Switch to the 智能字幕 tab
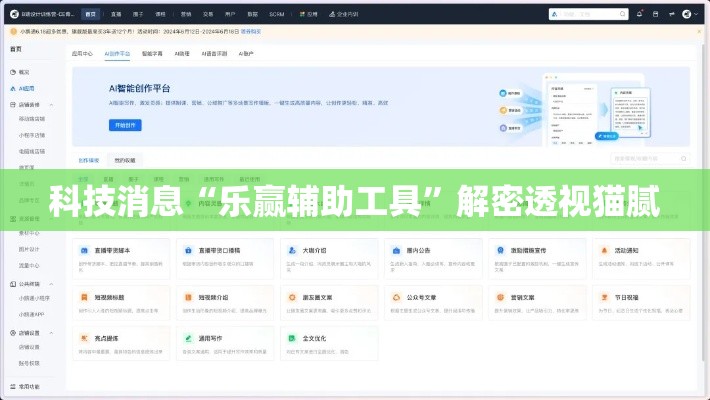The image size is (710, 400). (152, 53)
